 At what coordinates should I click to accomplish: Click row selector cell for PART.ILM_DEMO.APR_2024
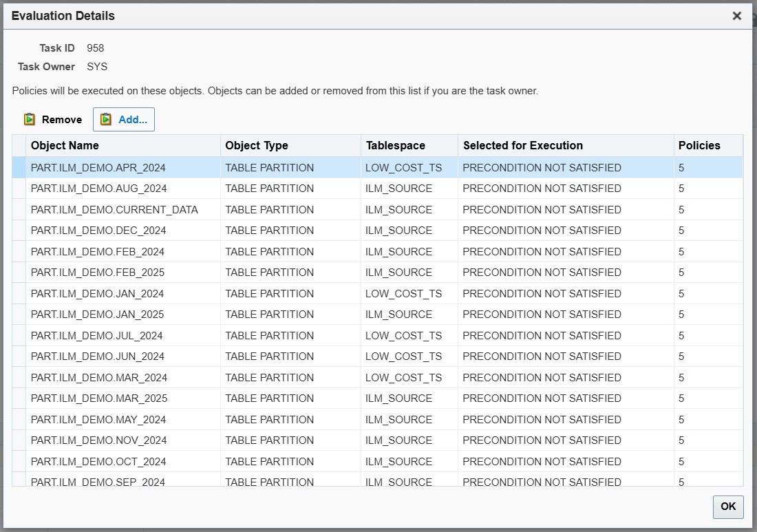tap(19, 167)
